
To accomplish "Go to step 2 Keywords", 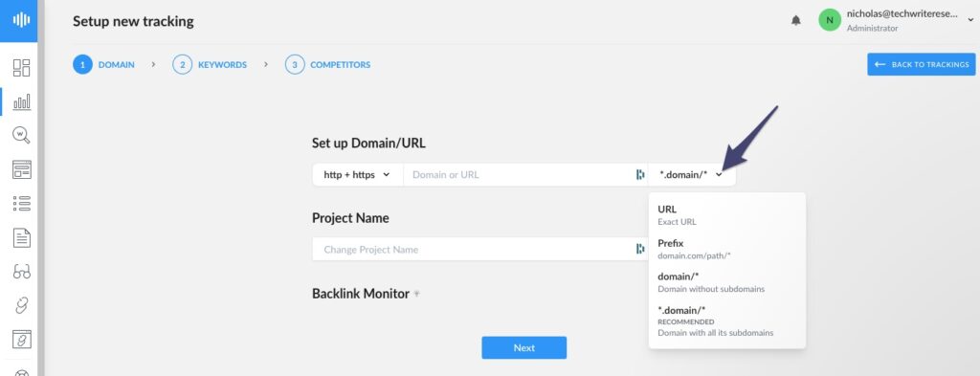I will pyautogui.click(x=210, y=64).
